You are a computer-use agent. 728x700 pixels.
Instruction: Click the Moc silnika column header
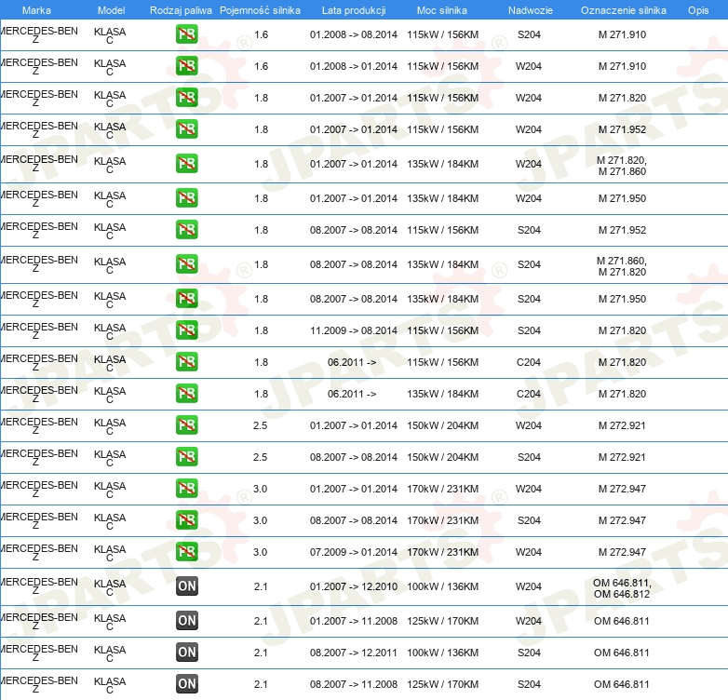click(442, 10)
